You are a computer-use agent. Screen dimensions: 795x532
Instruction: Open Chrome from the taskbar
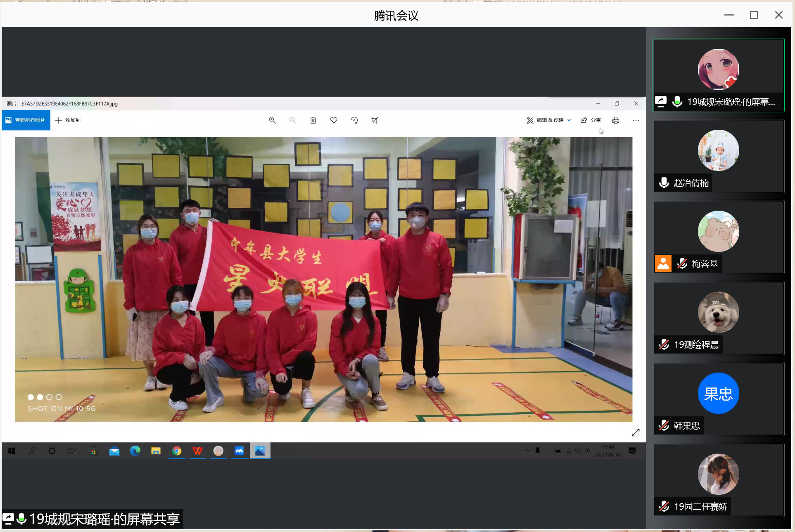click(177, 451)
